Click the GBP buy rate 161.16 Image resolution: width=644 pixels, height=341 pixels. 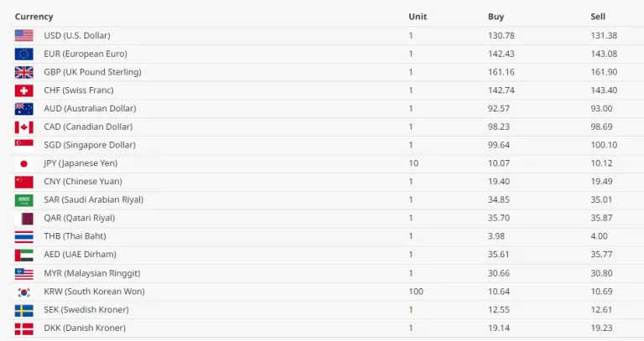pyautogui.click(x=501, y=72)
